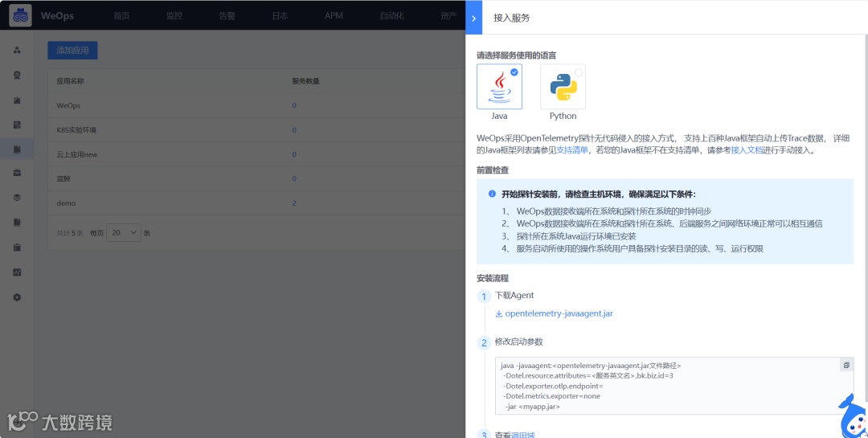Open the chart monitor icon in the left sidebar
This screenshot has height=438, width=868.
(17, 272)
